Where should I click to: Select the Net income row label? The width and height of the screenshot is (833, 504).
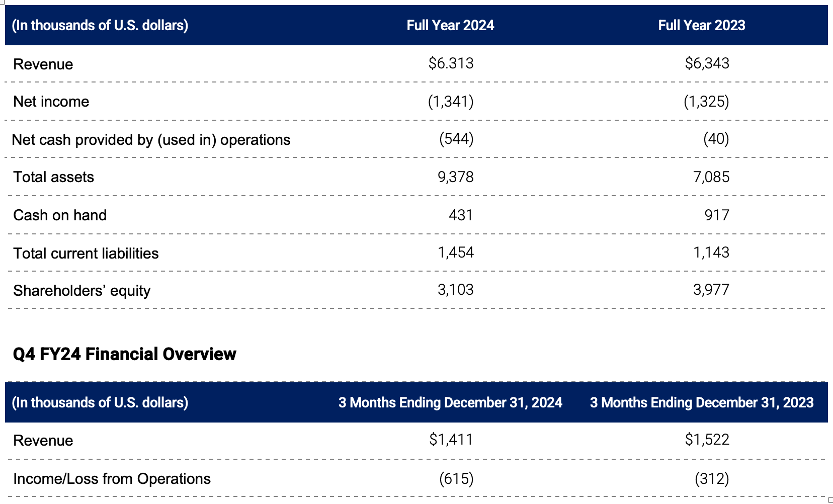pos(51,102)
